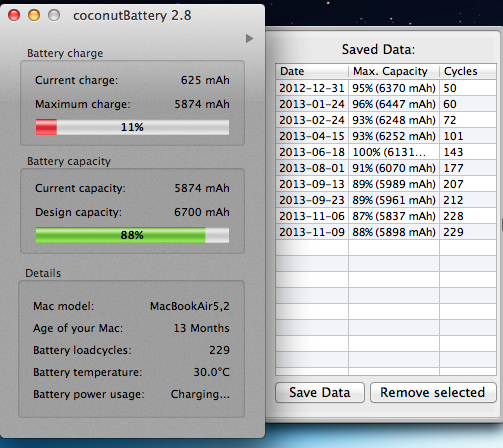Viewport: 503px width, 448px height.
Task: Sort by the Date column header
Action: click(312, 71)
